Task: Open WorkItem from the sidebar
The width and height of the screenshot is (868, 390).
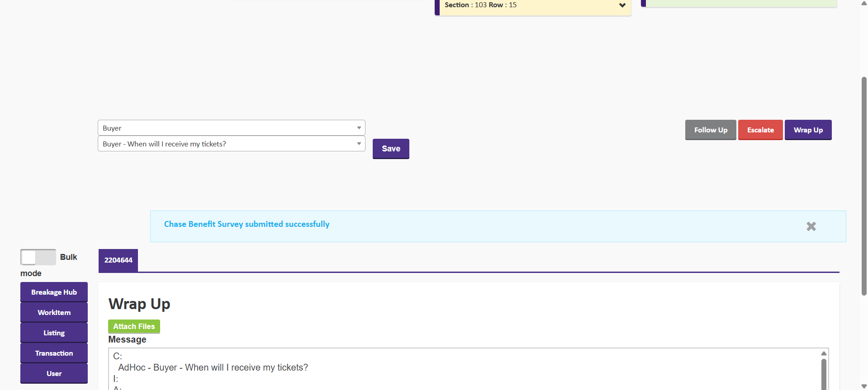Action: click(x=54, y=313)
